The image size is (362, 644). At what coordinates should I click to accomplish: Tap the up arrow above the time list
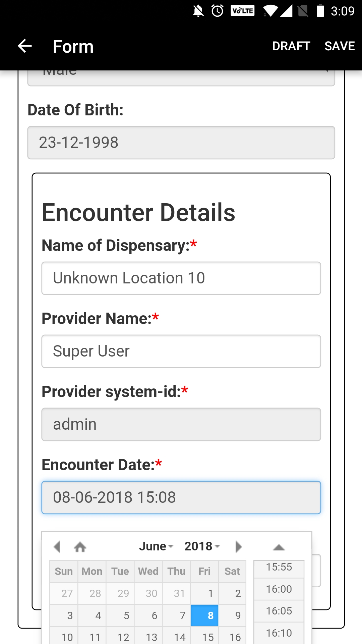279,547
